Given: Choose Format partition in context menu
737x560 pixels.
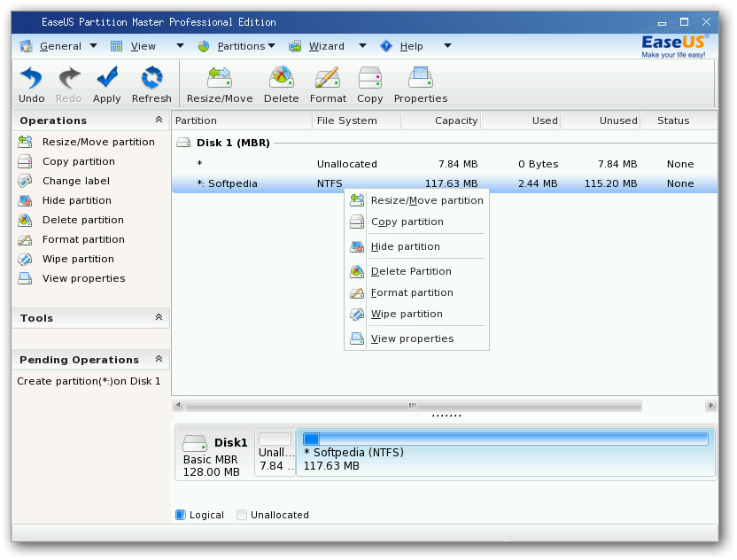Looking at the screenshot, I should pyautogui.click(x=417, y=292).
